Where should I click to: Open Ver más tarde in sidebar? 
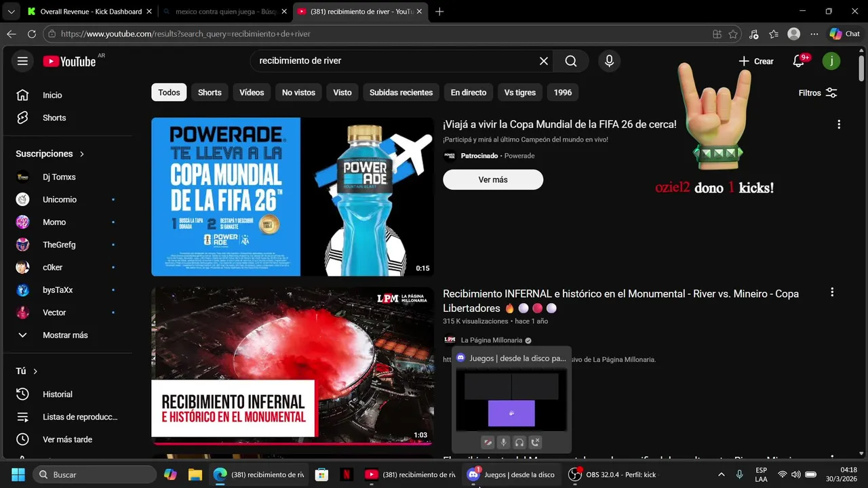tap(66, 439)
